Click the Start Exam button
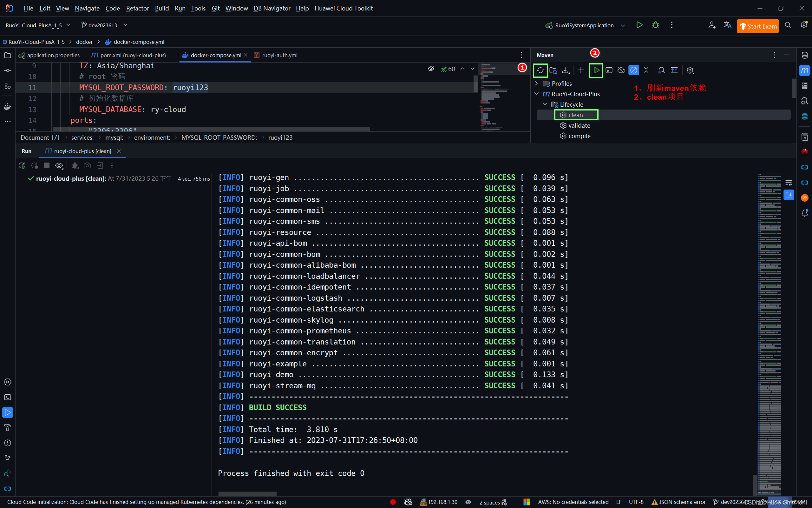 [x=758, y=26]
